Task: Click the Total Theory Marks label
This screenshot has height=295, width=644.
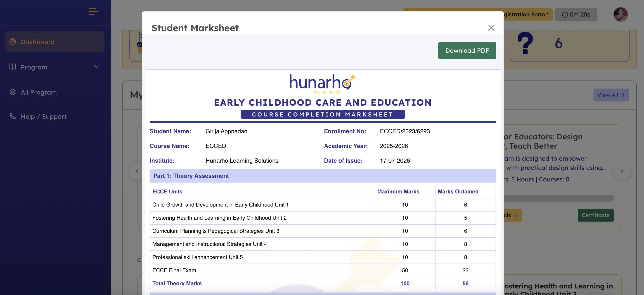Action: [x=177, y=283]
